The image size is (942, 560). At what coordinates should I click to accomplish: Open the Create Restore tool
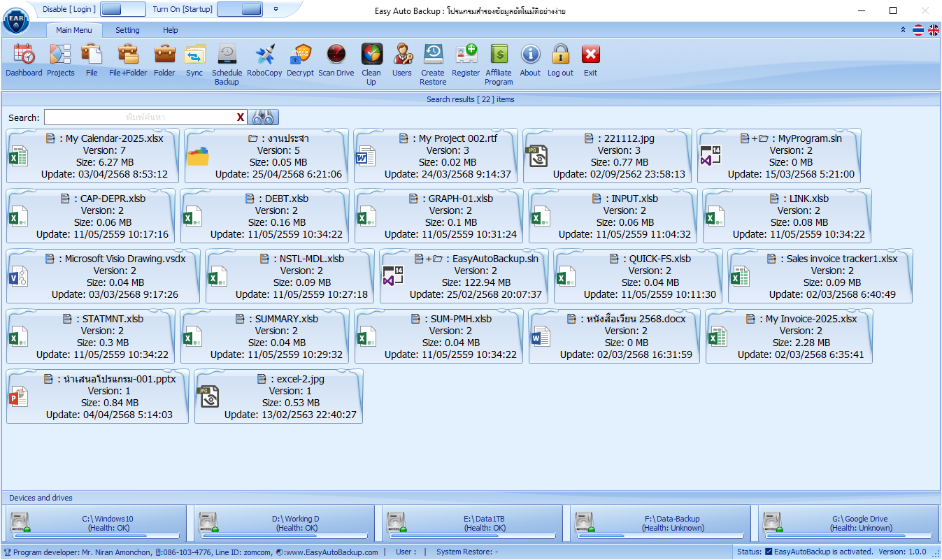pos(433,55)
